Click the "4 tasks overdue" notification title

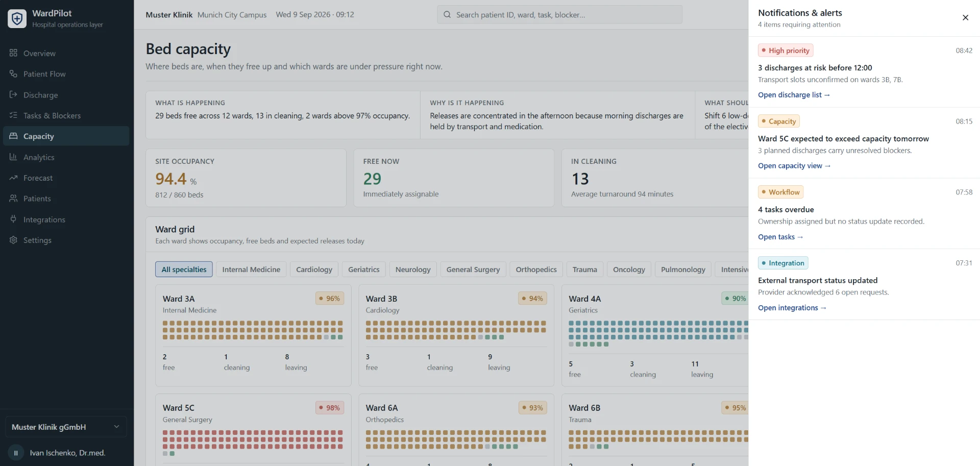tap(786, 210)
